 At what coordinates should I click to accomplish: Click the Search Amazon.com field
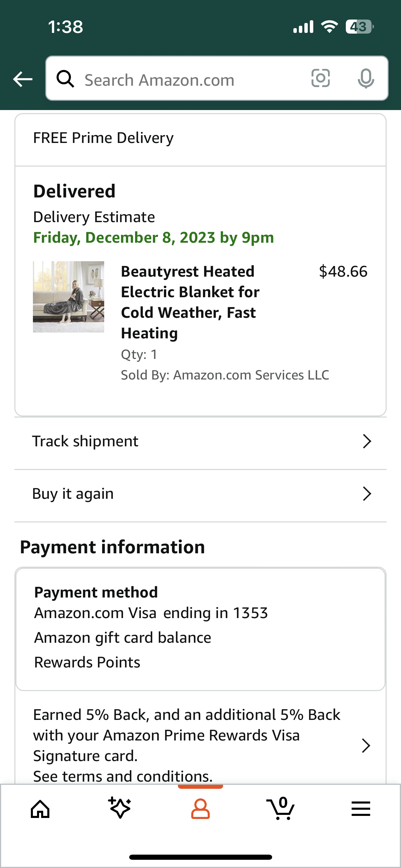217,79
